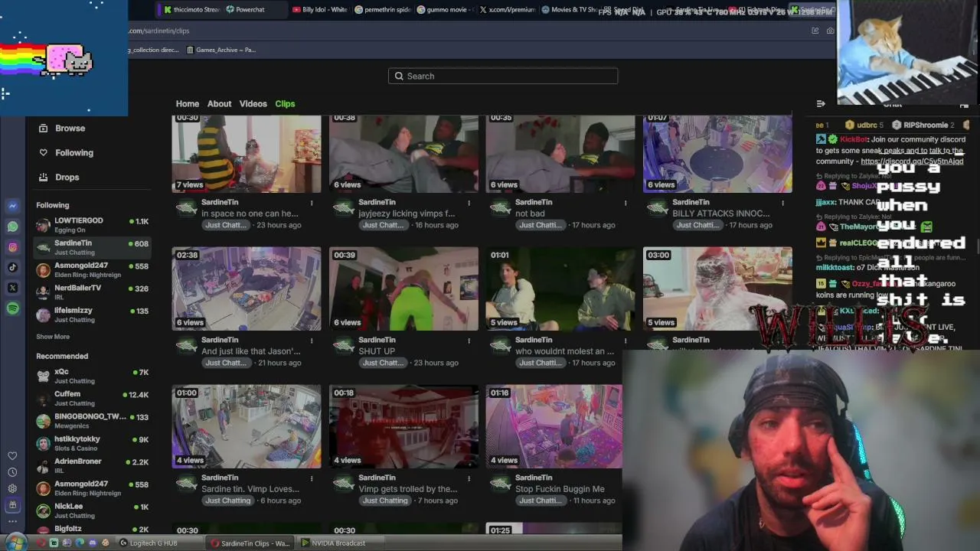This screenshot has width=980, height=551.
Task: Open Instagram from the browser sidebar
Action: [13, 247]
